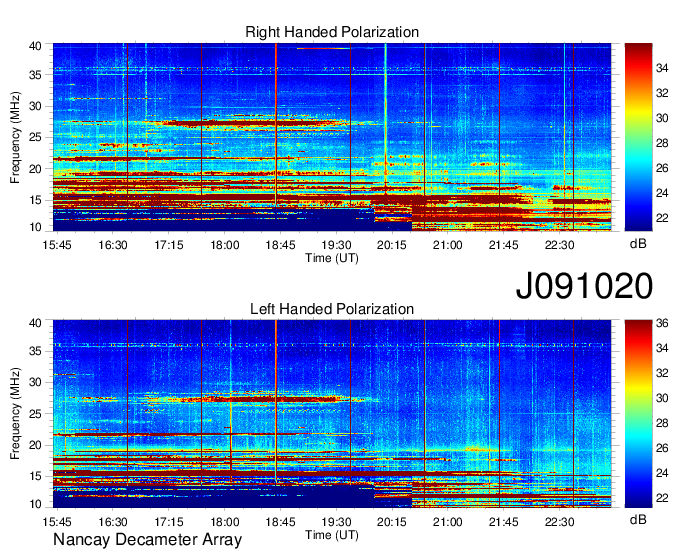Click the 19:30 tick under Right Handed plot
This screenshot has width=680, height=552.
pos(336,245)
